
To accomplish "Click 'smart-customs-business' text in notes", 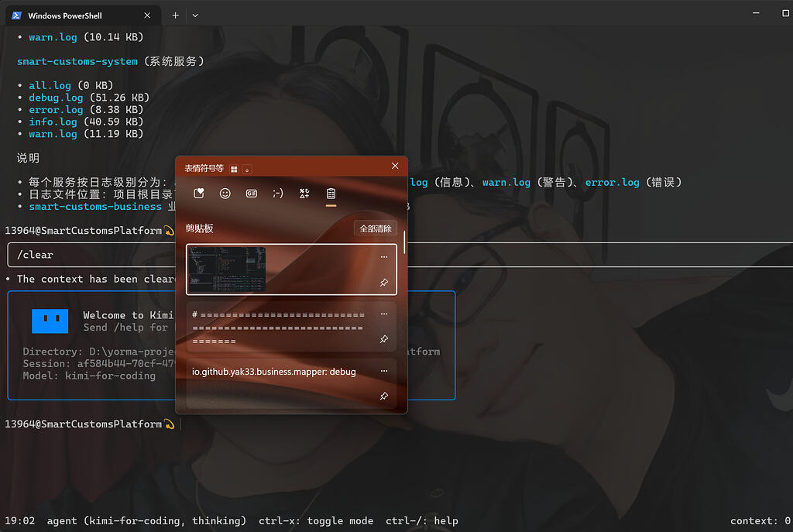I will click(x=95, y=207).
